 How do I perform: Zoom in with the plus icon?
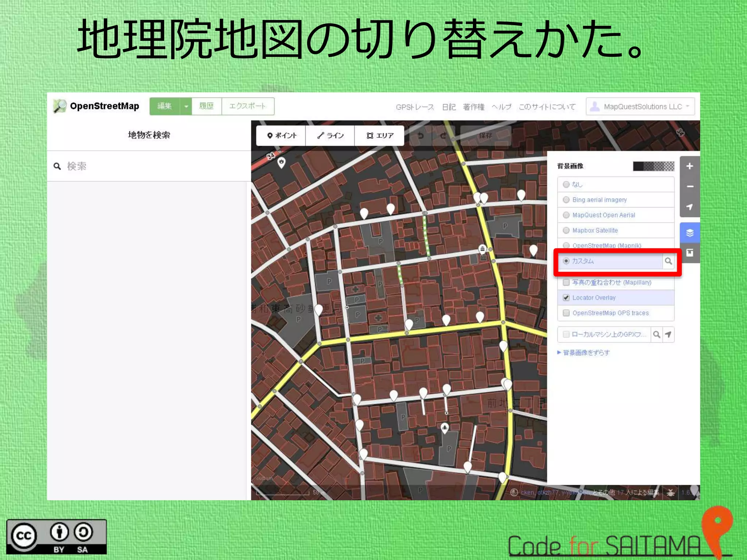[x=689, y=166]
